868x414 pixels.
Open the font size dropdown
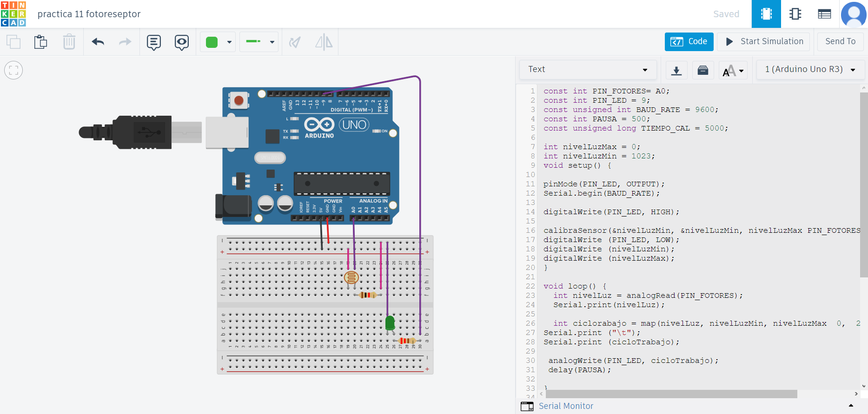tap(733, 71)
